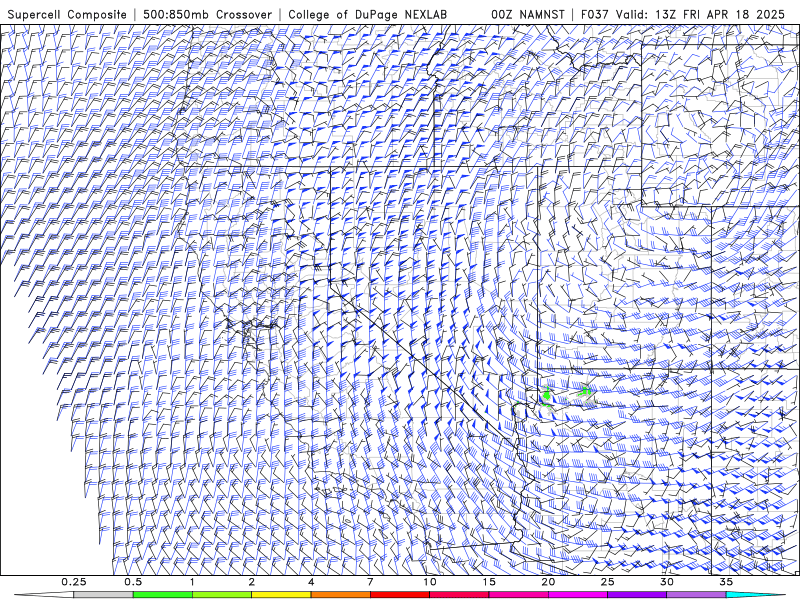
Task: Click the green supercell composite blob on map
Action: 547,395
